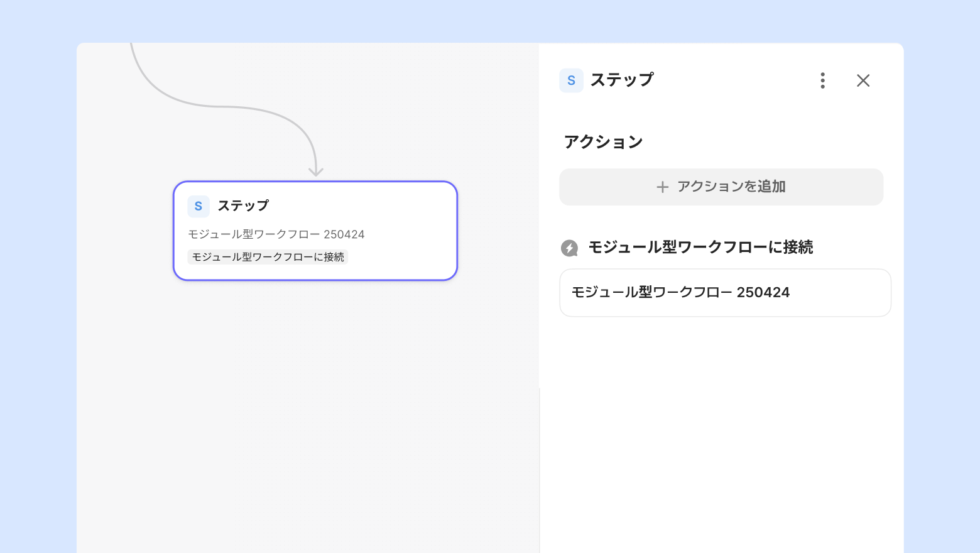This screenshot has height=553, width=980.
Task: Click the ステップ title on the node card
Action: point(243,205)
